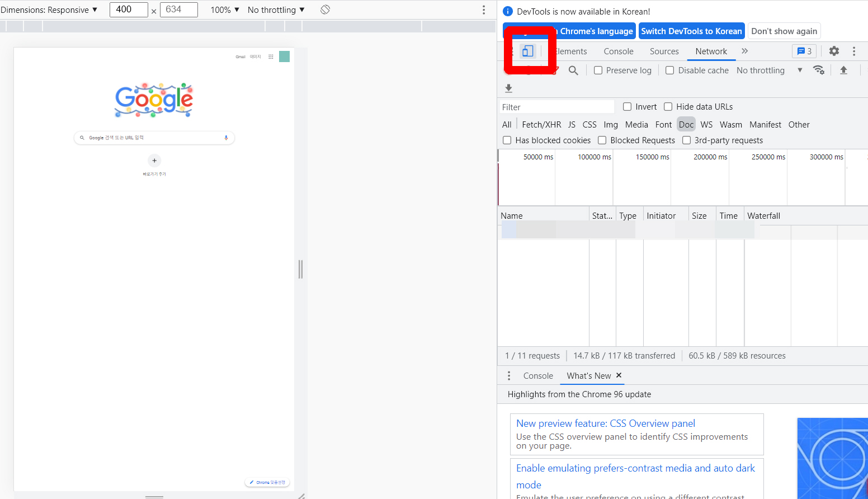Switch to the Console tab in main toolbar
868x499 pixels.
pyautogui.click(x=619, y=51)
